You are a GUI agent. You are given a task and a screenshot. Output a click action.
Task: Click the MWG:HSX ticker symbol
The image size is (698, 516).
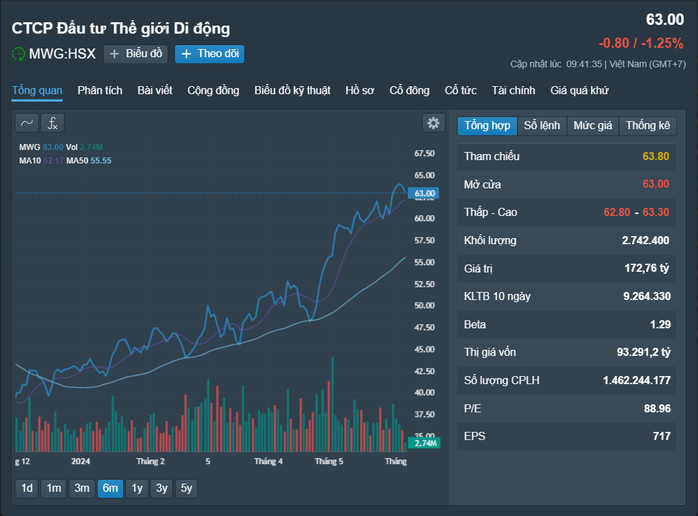point(62,54)
